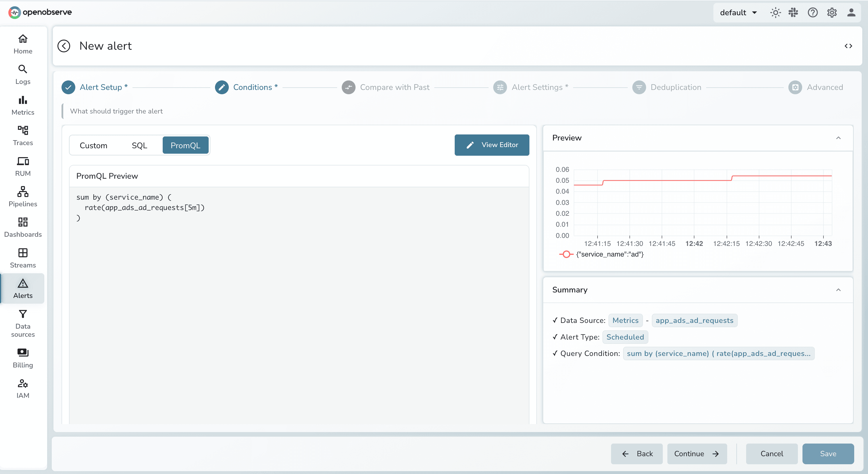Open the Logs section
Screen dimensions: 868x474
(23, 74)
